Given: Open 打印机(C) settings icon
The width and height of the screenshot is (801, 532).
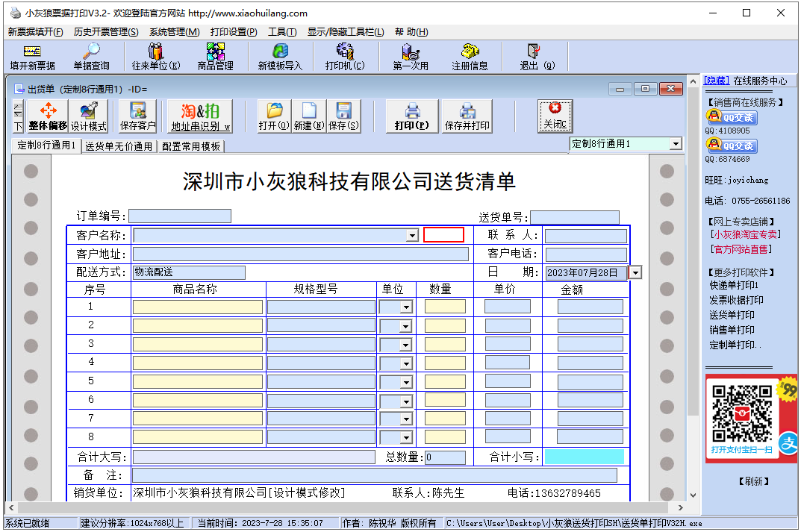Looking at the screenshot, I should (345, 57).
